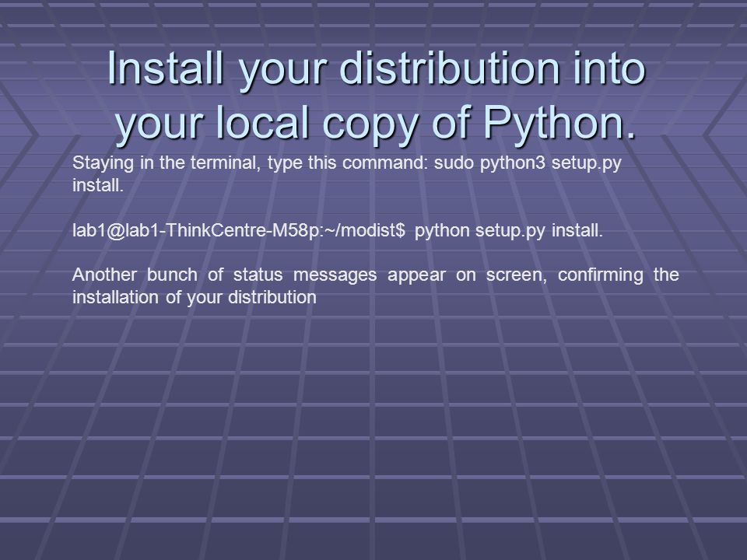The width and height of the screenshot is (747, 560).
Task: Click the slide title 'Install your distribution into'
Action: click(x=376, y=69)
